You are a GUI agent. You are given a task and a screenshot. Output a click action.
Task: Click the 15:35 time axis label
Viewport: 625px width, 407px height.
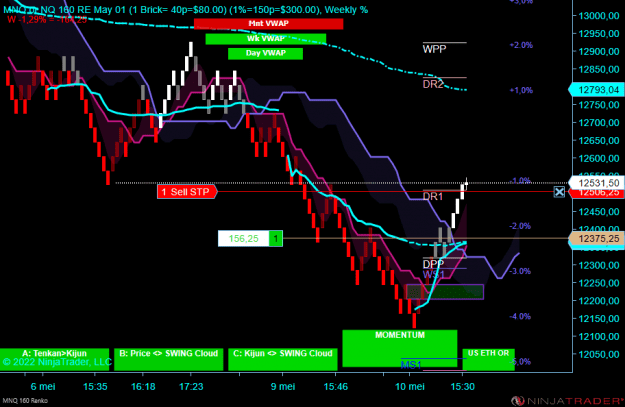point(95,387)
